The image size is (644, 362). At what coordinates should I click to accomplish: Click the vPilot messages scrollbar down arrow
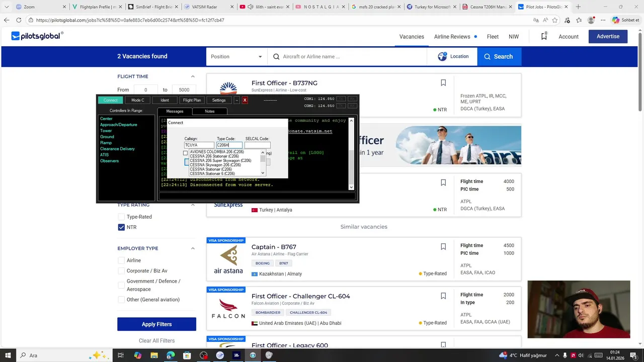351,187
